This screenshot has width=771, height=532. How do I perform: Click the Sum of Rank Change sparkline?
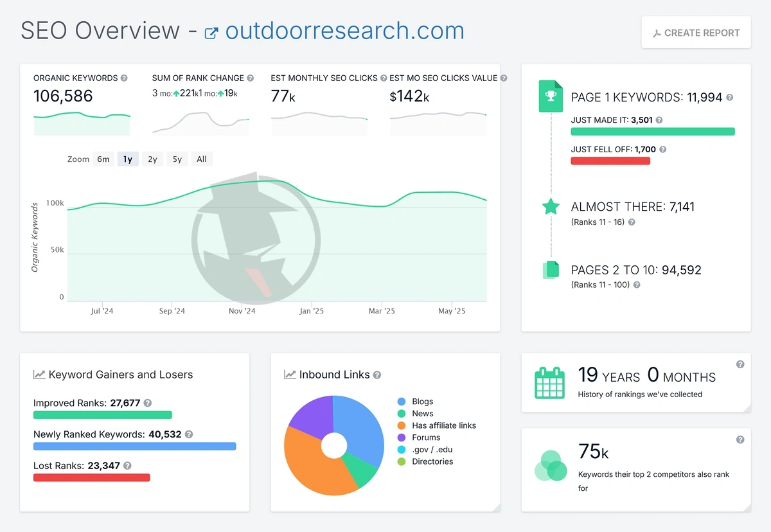[200, 122]
